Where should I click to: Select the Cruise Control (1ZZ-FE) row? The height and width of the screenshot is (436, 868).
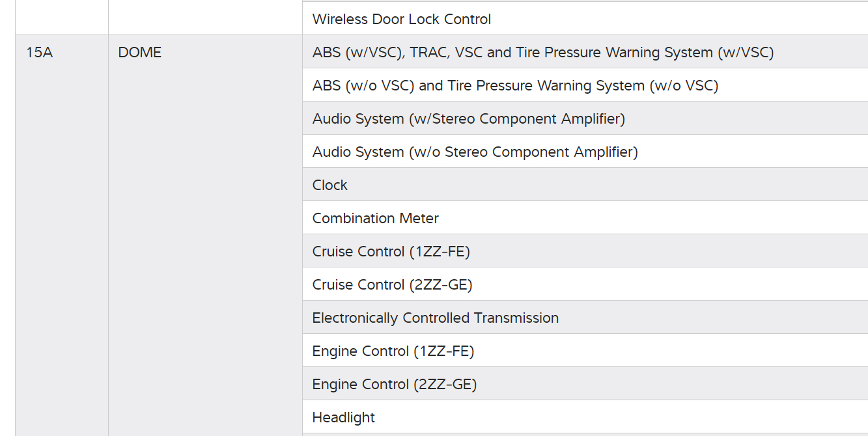pos(391,252)
